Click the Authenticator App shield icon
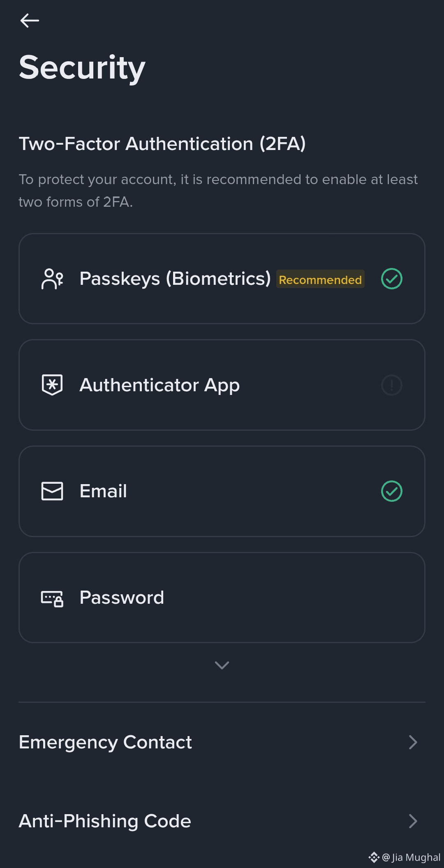 (x=52, y=385)
